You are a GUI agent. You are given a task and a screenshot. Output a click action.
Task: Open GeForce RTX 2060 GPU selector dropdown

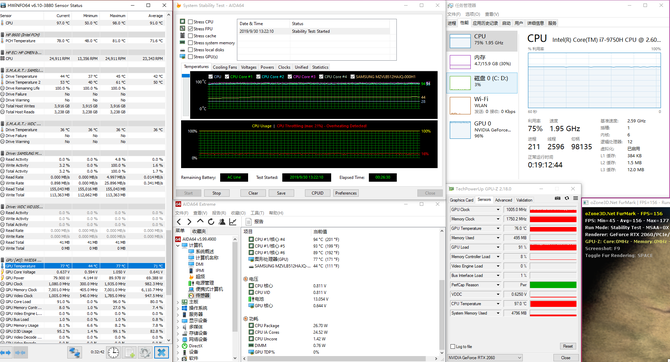pyautogui.click(x=485, y=357)
